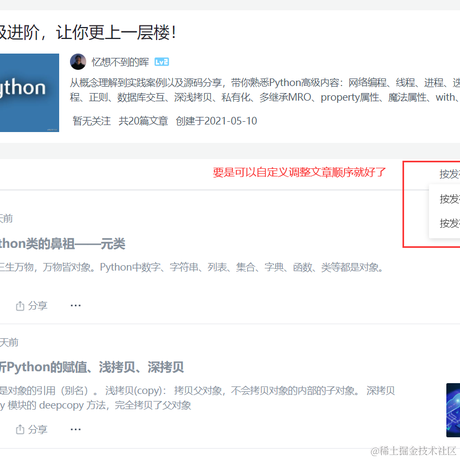Open the blue cover thumbnail of the 深拷贝 article
The image size is (460, 460).
pos(453,410)
